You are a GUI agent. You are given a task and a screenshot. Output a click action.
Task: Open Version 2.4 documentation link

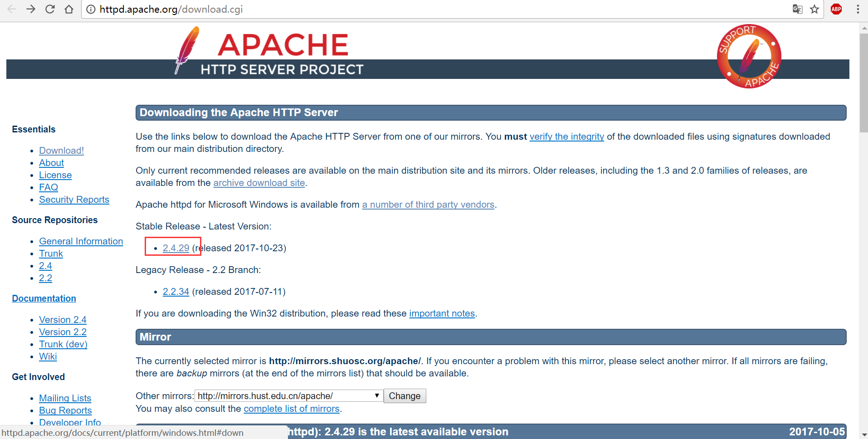(63, 320)
